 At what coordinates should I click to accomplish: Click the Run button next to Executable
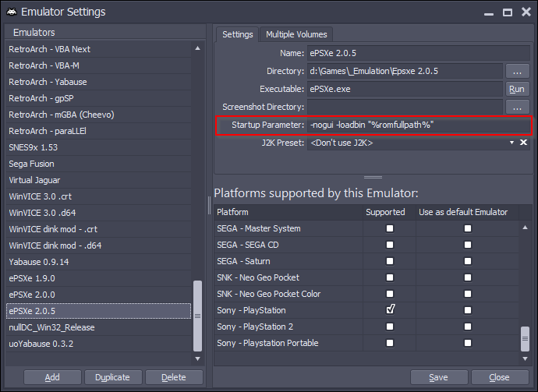[517, 89]
